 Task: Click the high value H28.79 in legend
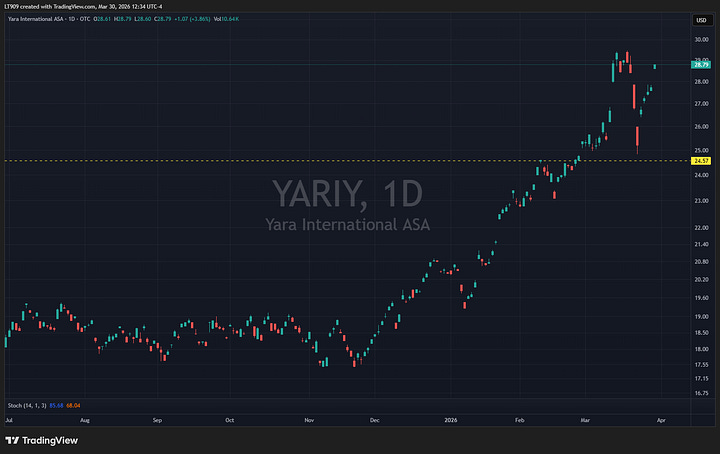123,19
